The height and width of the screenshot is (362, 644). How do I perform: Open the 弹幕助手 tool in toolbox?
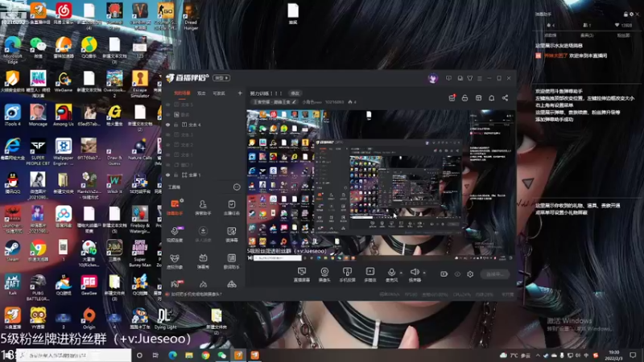[x=175, y=208]
